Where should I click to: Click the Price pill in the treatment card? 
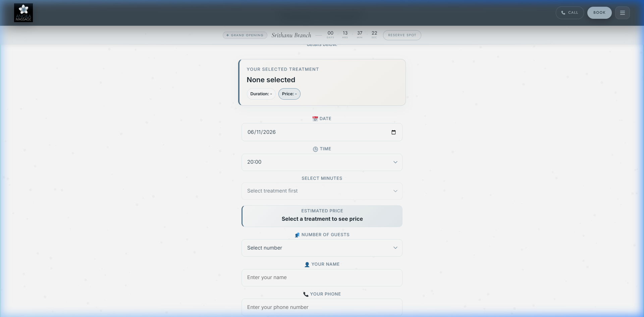pyautogui.click(x=289, y=94)
